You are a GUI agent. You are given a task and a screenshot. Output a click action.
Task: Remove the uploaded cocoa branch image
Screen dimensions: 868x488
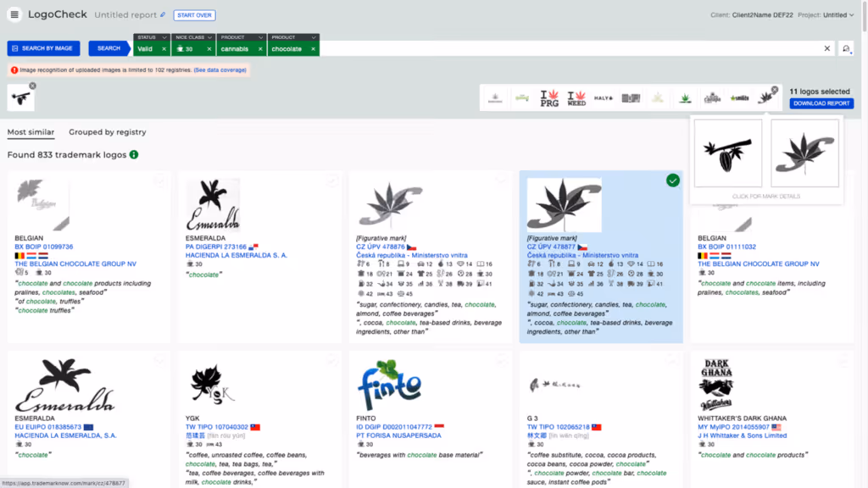33,86
